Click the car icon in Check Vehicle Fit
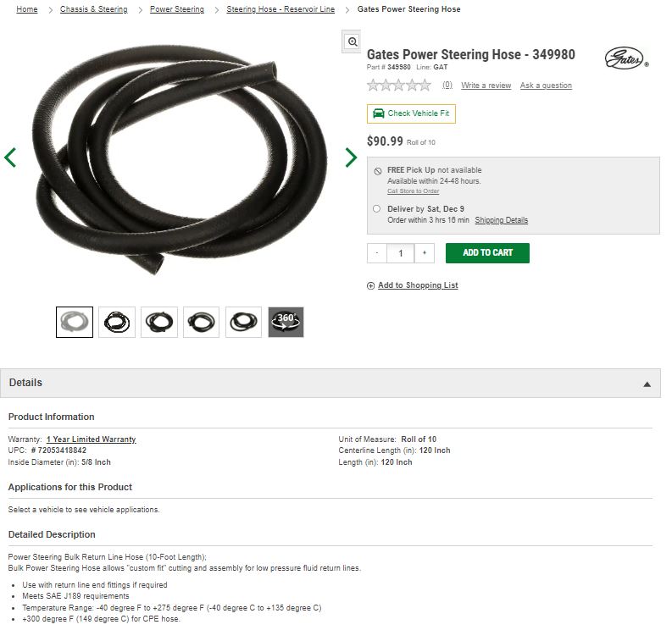672x630 pixels. pos(379,113)
